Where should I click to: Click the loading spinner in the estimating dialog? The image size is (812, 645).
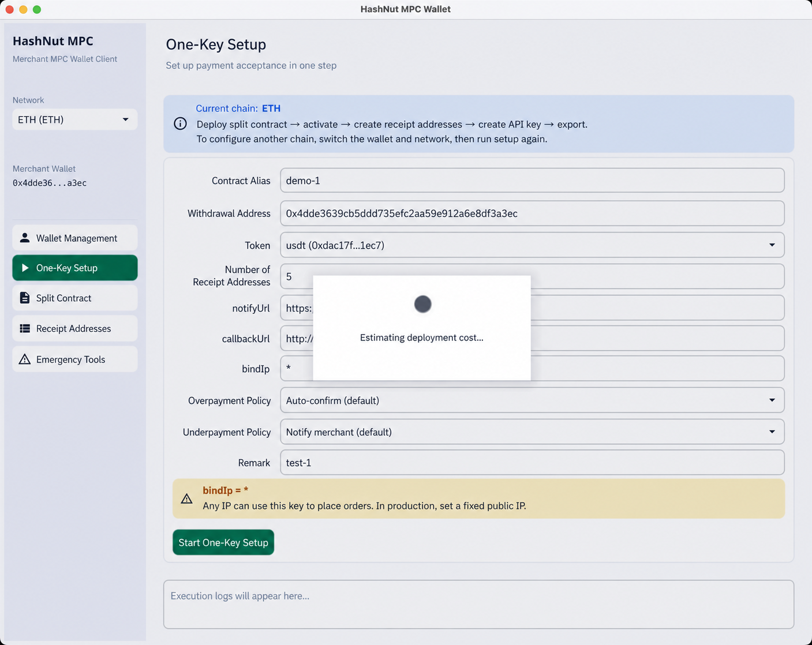(x=422, y=304)
